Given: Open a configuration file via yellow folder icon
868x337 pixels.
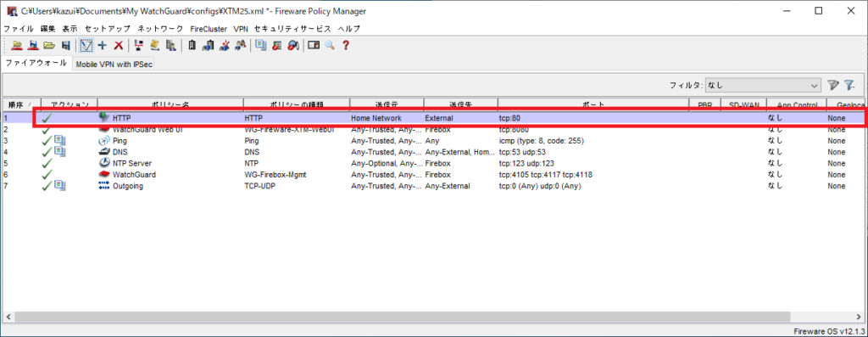Looking at the screenshot, I should click(x=49, y=46).
